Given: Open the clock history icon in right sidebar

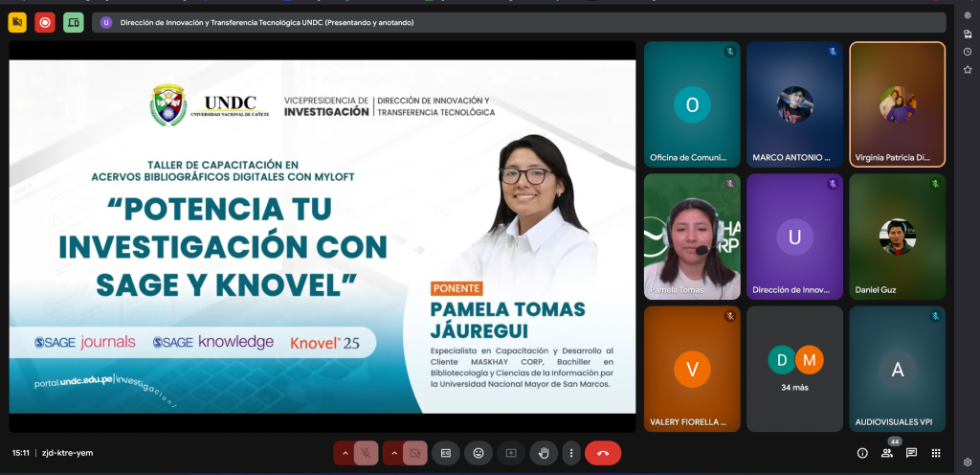Looking at the screenshot, I should click(x=968, y=52).
